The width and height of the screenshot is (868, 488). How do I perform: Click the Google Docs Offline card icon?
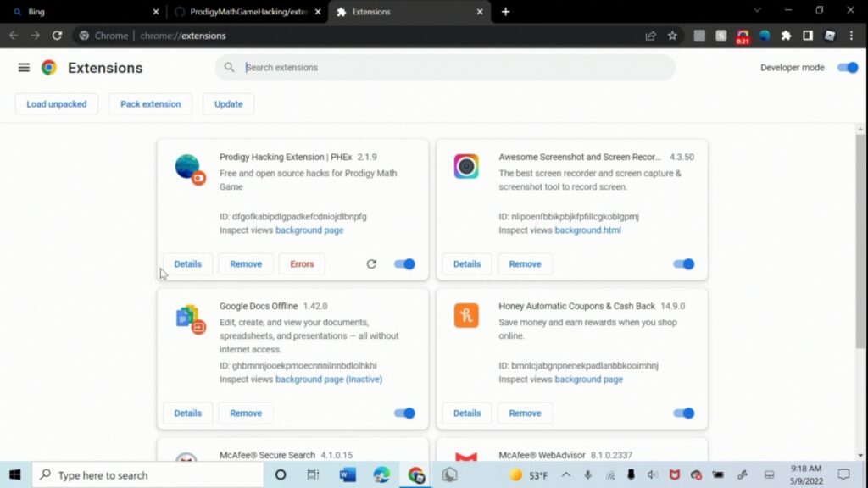190,319
